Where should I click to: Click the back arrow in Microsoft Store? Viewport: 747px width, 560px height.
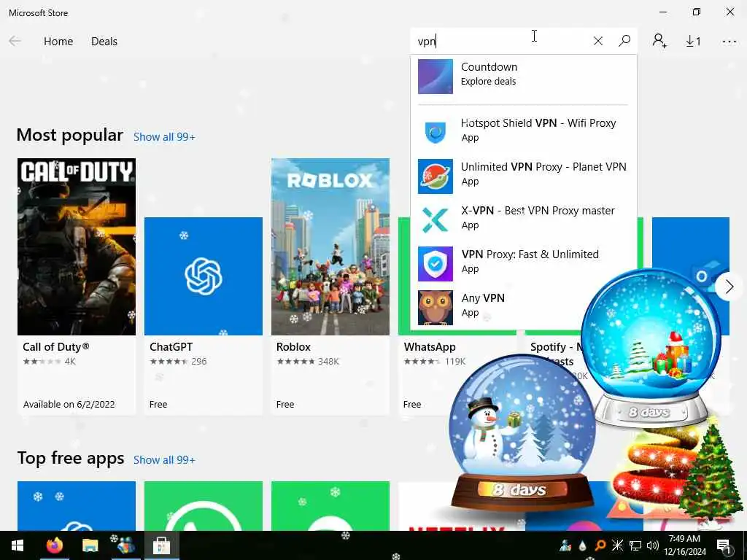click(15, 41)
